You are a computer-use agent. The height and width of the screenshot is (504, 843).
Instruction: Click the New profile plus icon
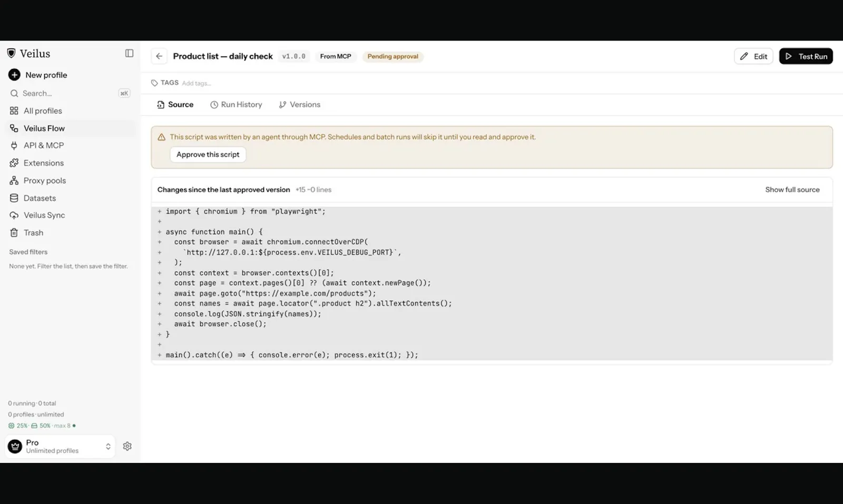(x=14, y=75)
